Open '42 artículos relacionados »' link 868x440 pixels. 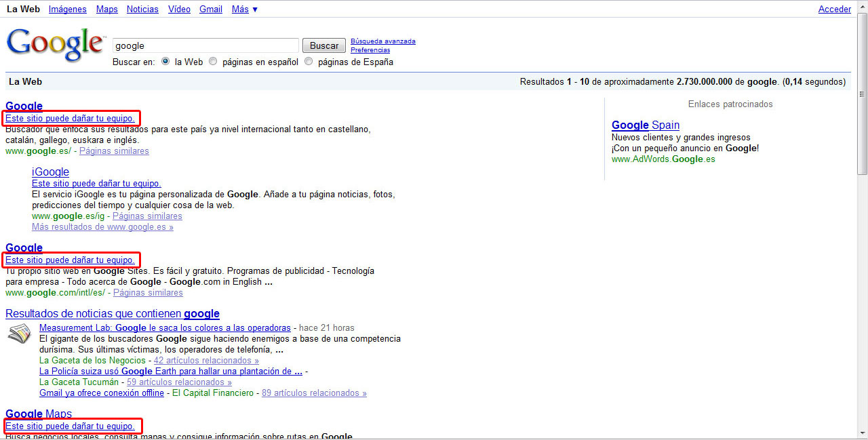[x=206, y=361]
